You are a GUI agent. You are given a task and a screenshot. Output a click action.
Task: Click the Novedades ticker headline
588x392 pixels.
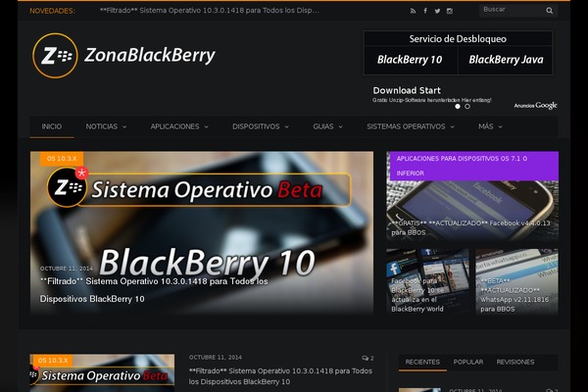[210, 11]
